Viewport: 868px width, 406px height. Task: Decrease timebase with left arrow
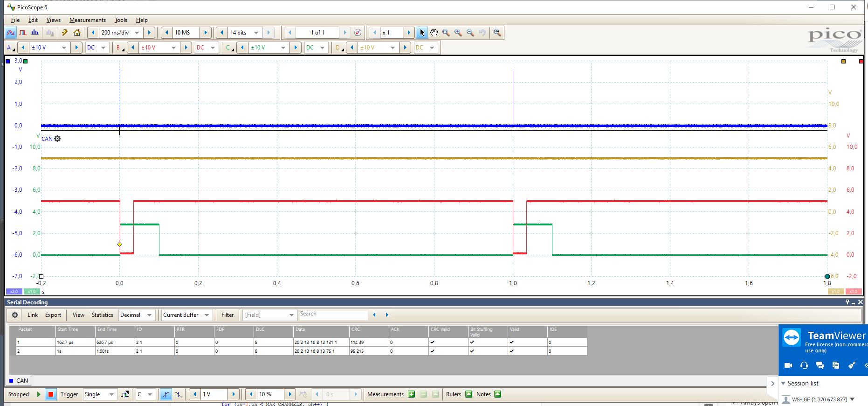93,33
